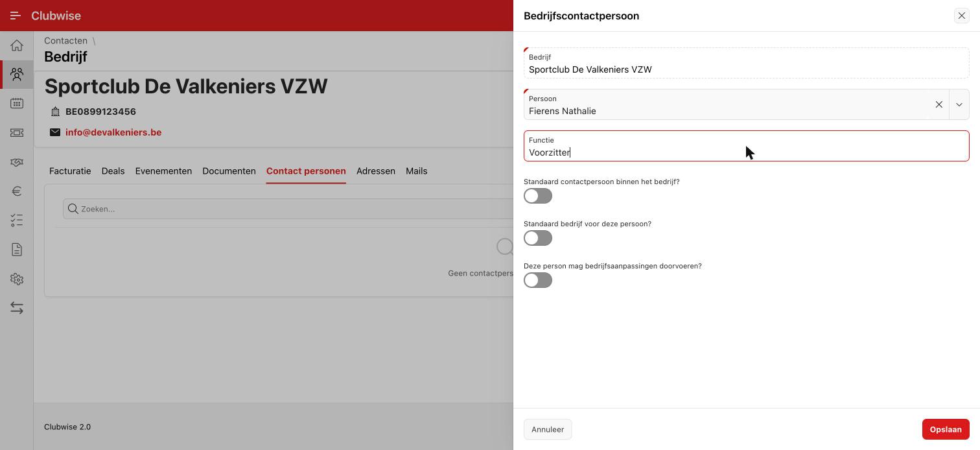Open the info@devalkeniers.be email link
980x450 pixels.
pos(113,132)
